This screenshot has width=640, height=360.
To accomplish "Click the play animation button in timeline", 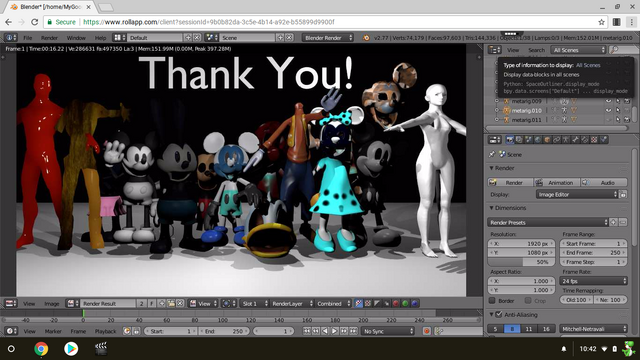I will 334,331.
